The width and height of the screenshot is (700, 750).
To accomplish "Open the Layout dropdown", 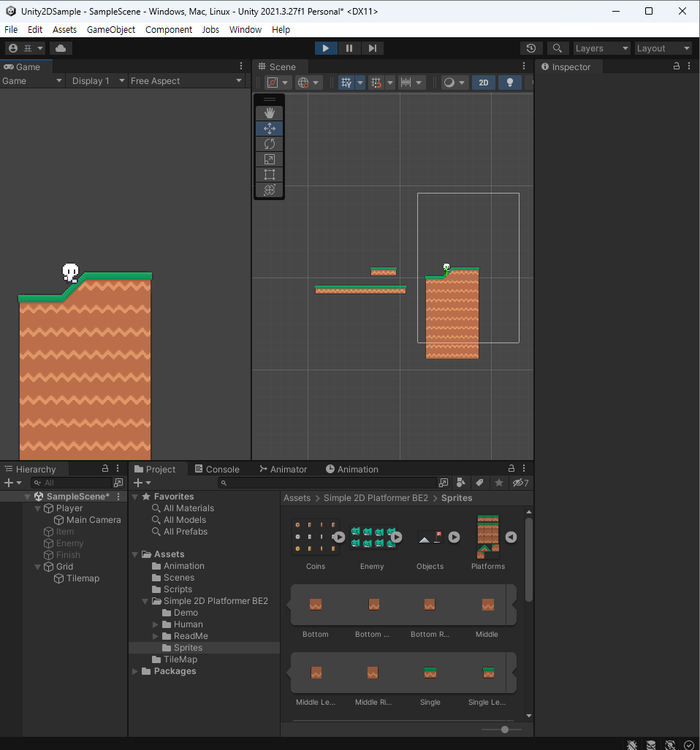I will (663, 47).
